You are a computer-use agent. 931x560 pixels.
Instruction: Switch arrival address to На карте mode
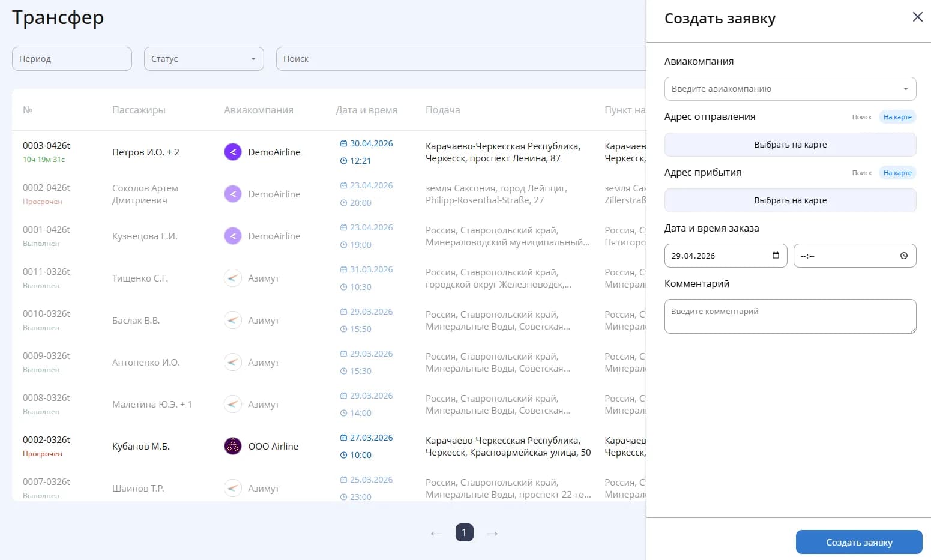897,173
